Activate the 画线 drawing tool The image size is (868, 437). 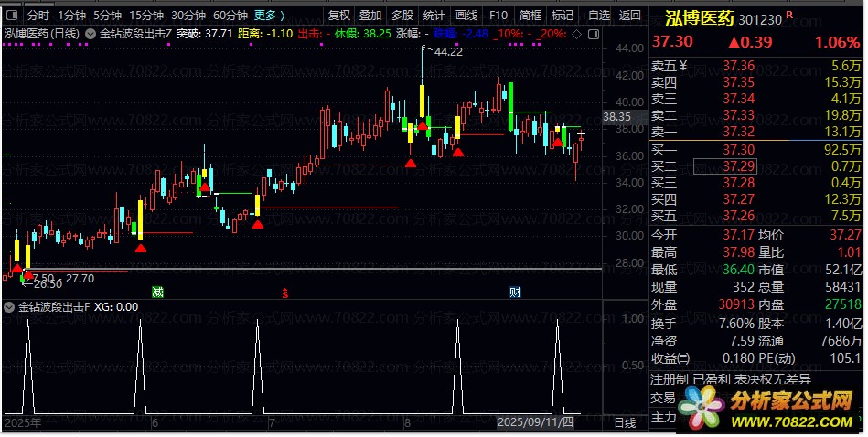point(466,16)
